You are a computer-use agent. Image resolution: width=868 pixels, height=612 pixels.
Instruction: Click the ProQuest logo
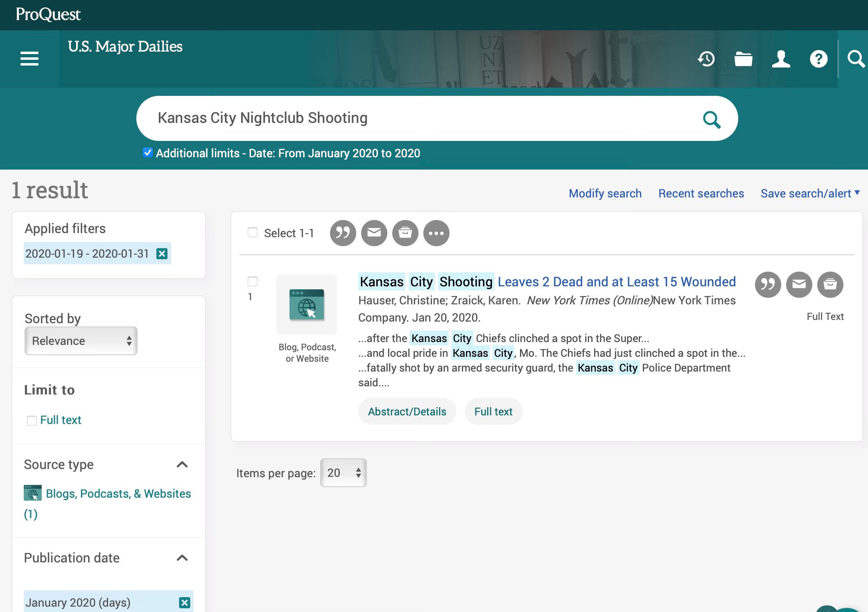48,14
